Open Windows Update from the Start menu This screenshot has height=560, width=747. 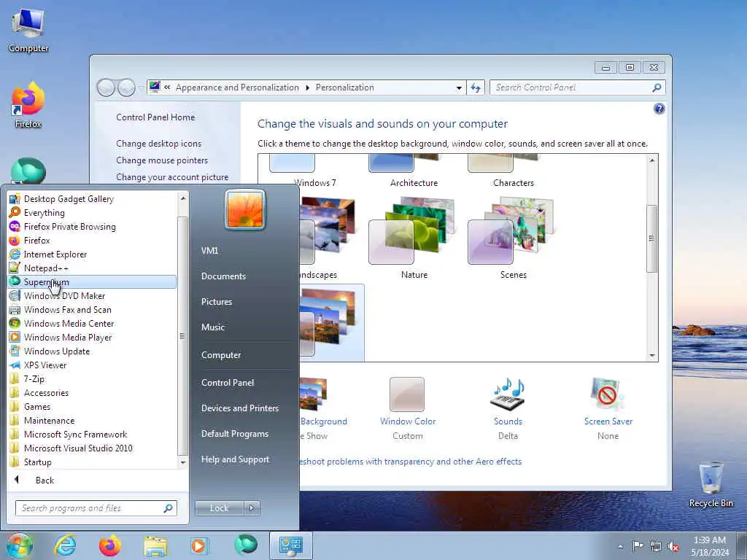pyautogui.click(x=91, y=351)
